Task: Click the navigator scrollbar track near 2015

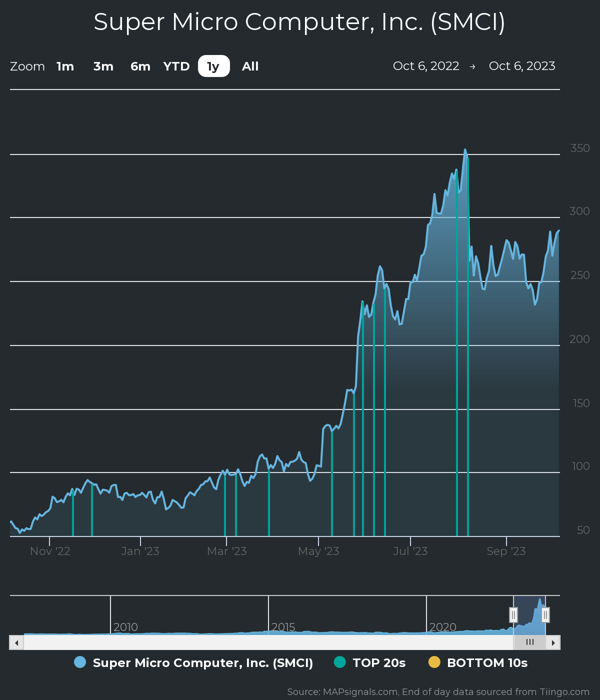Action: click(x=268, y=642)
